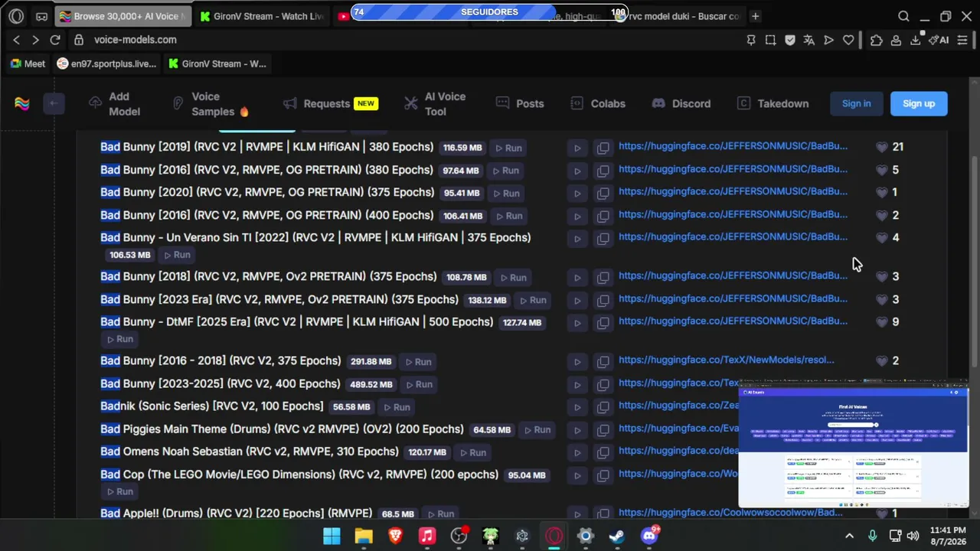
Task: Copy link for Bad Piggies Main Theme model
Action: click(603, 430)
